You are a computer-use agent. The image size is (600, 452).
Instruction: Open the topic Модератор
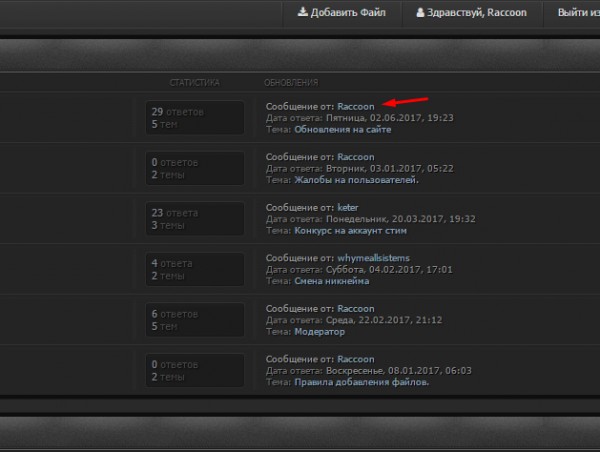click(x=319, y=331)
